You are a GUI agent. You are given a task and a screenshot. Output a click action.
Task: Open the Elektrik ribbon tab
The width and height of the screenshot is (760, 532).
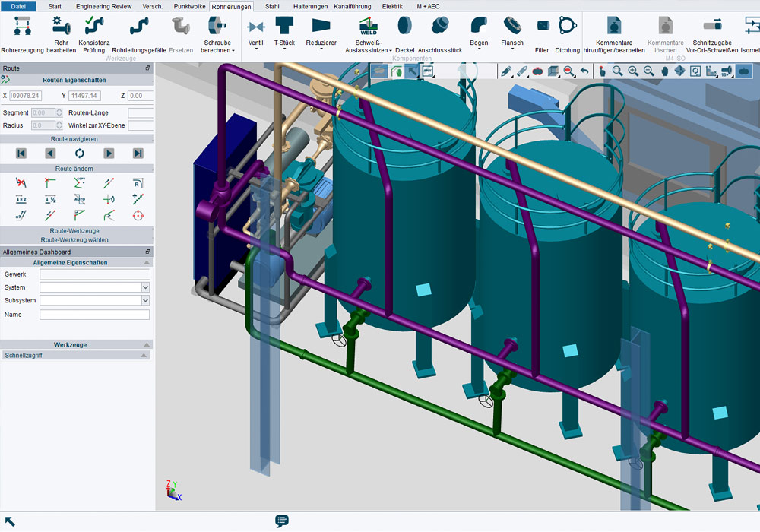[394, 6]
